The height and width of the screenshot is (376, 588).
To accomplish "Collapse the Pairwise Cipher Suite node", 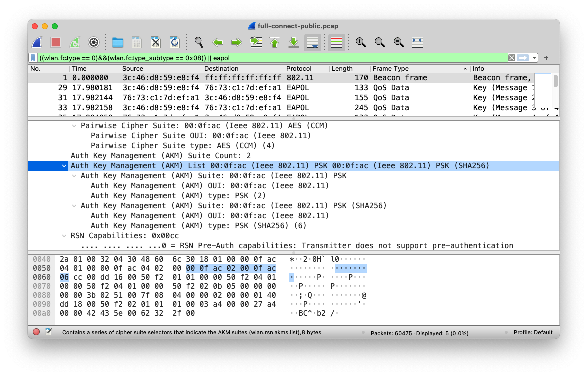I will click(74, 126).
